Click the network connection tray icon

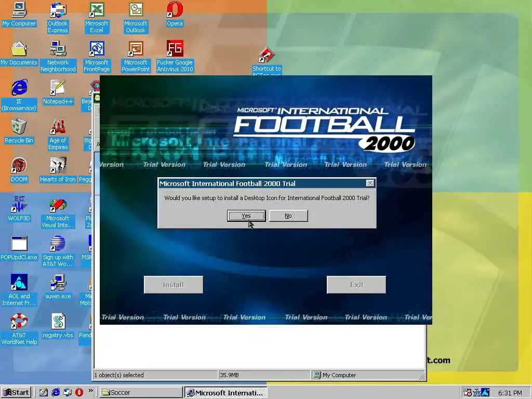(477, 393)
